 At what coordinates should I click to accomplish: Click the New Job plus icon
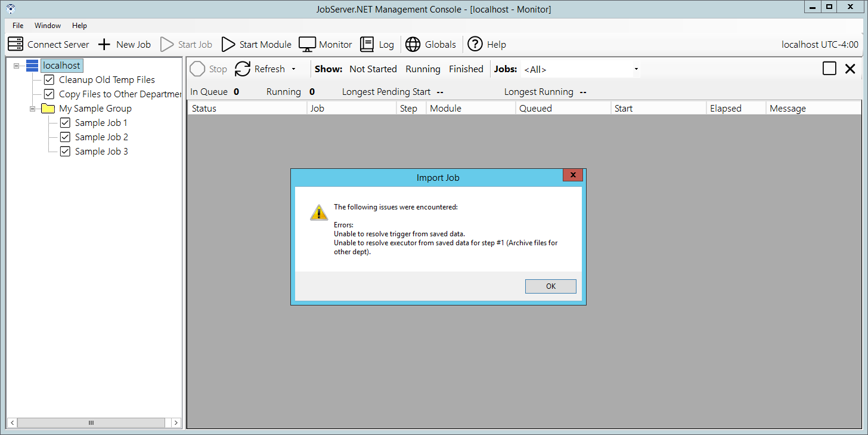click(x=104, y=44)
